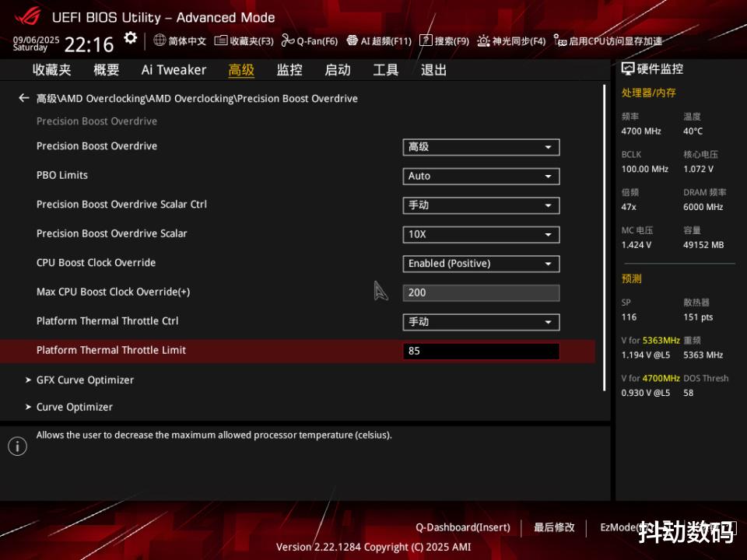Click the 处理器/内存 section heading
Image resolution: width=747 pixels, height=560 pixels.
coord(649,93)
